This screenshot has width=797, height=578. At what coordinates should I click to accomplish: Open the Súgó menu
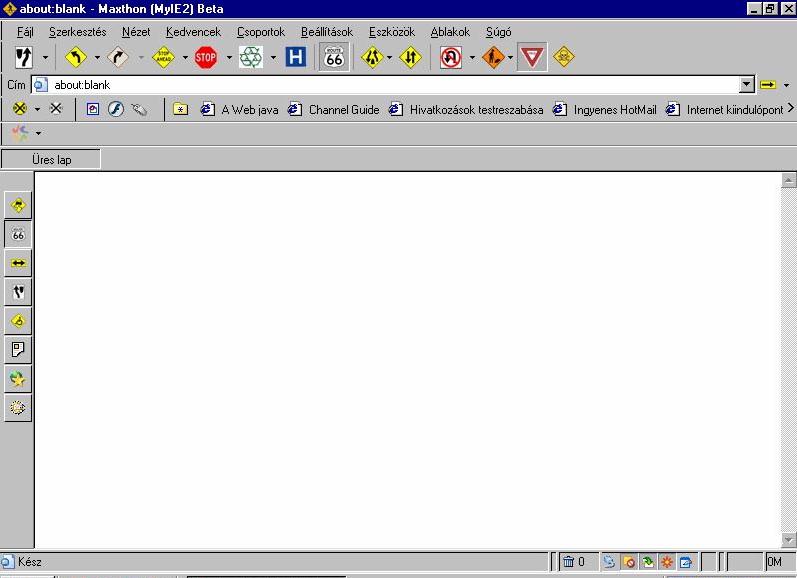coord(499,32)
